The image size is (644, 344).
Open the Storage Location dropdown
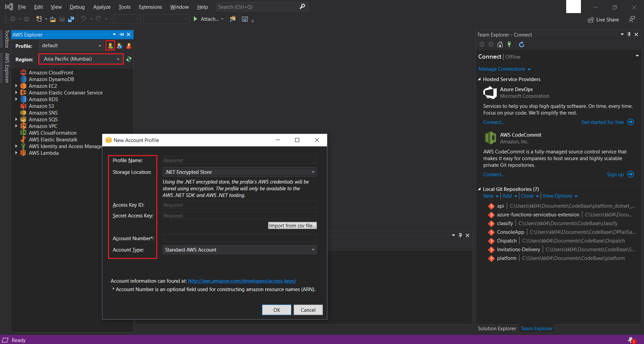[240, 172]
